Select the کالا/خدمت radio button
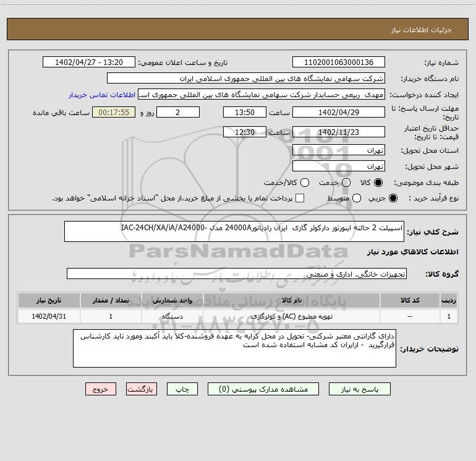 [305, 183]
